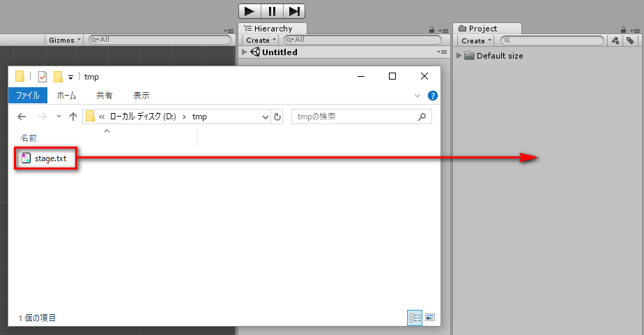Step forward one frame in Unity

point(294,11)
